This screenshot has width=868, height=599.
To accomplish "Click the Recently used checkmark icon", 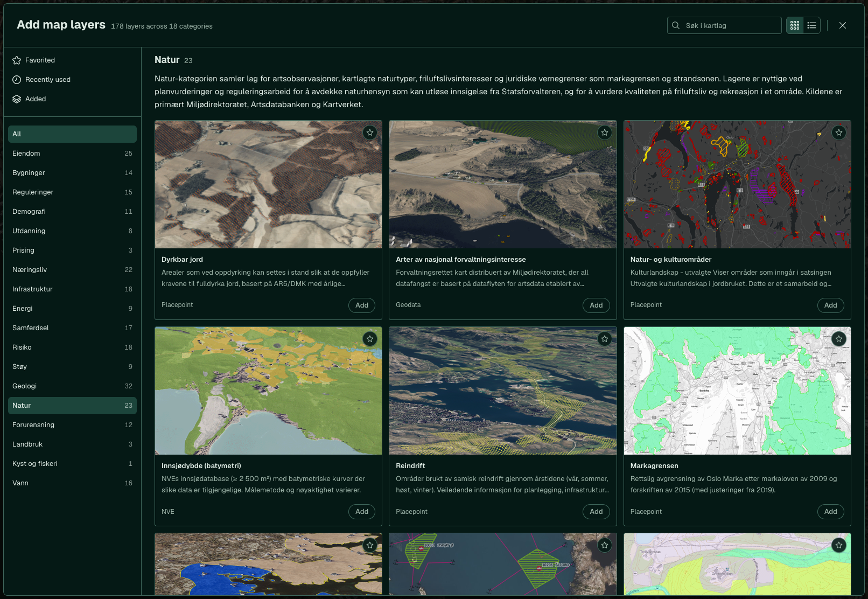I will (x=17, y=80).
